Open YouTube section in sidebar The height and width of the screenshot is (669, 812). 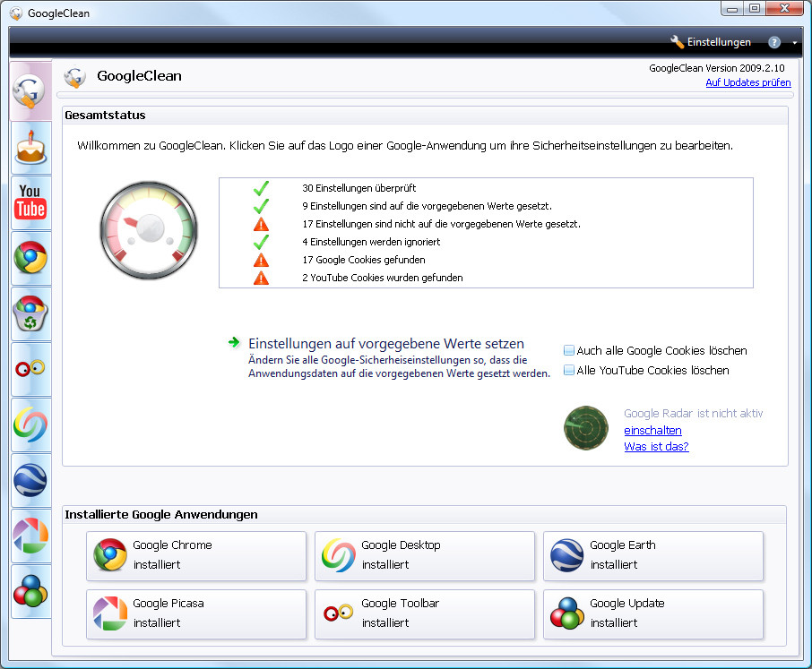click(x=30, y=202)
